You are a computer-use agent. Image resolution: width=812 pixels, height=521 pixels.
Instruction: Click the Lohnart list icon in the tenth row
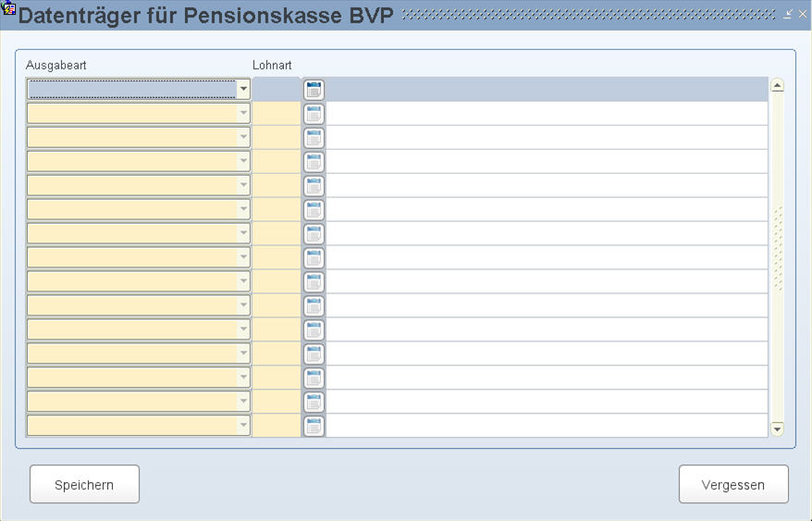314,306
